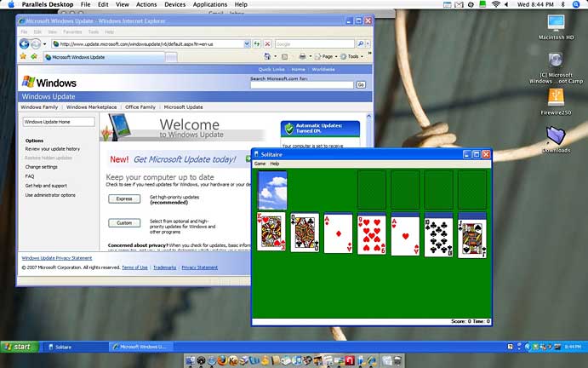Open the Applications menu in Parallels Desktop
The height and width of the screenshot is (368, 588).
click(210, 4)
